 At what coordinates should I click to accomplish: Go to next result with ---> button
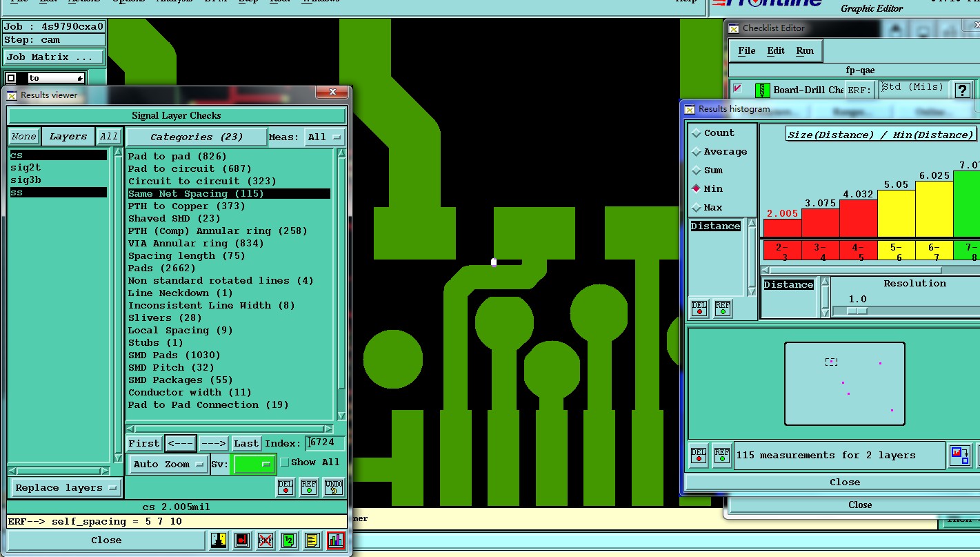coord(214,443)
